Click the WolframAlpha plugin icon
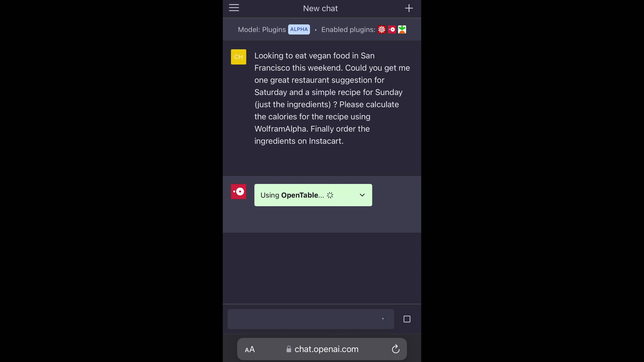644x362 pixels. click(x=382, y=29)
